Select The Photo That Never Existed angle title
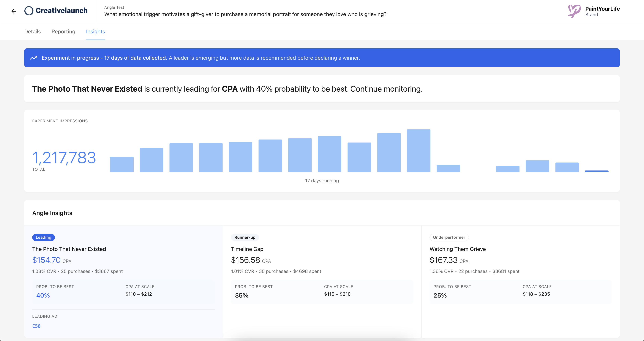The height and width of the screenshot is (341, 644). pos(69,249)
